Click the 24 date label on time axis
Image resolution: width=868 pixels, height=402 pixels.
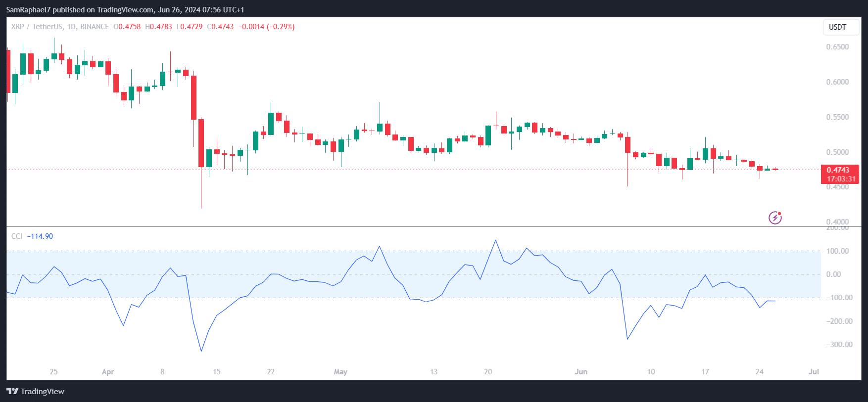(x=760, y=372)
